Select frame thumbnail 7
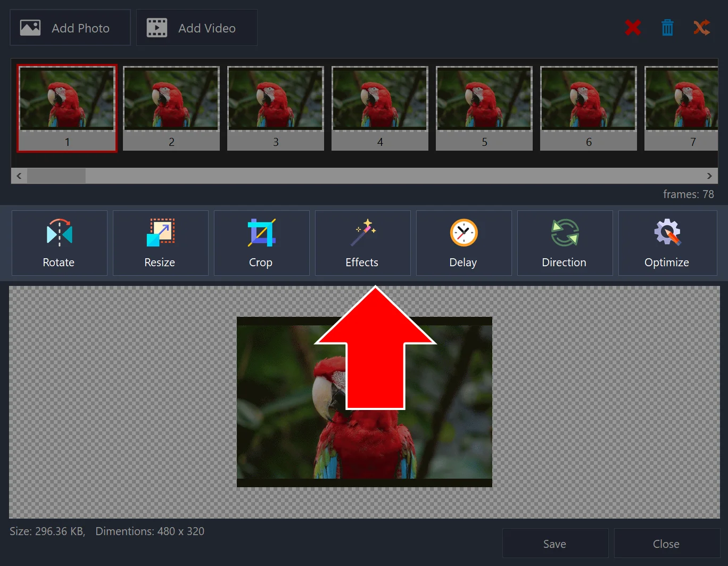Viewport: 728px width, 566px height. 681,109
